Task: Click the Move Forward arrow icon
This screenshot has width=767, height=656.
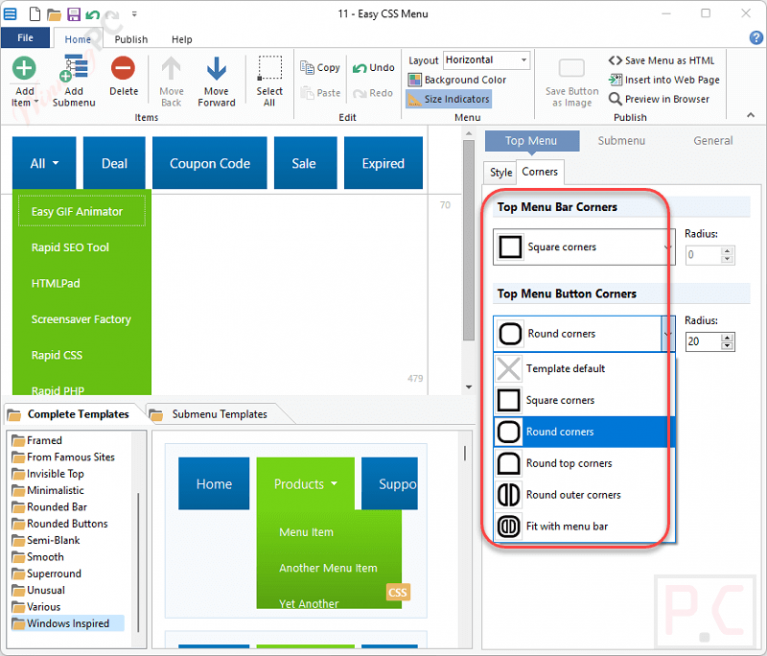Action: (216, 69)
